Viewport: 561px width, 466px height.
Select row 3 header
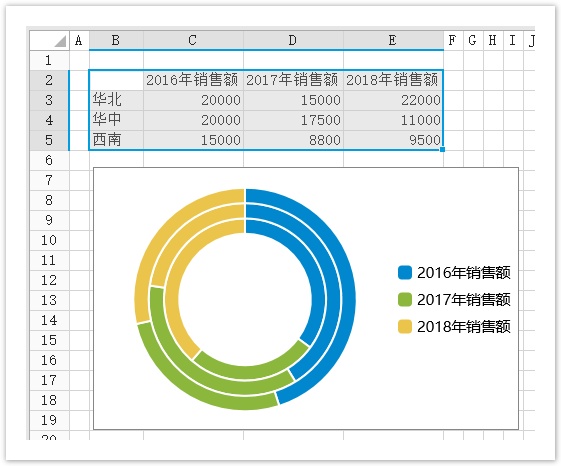[x=49, y=100]
